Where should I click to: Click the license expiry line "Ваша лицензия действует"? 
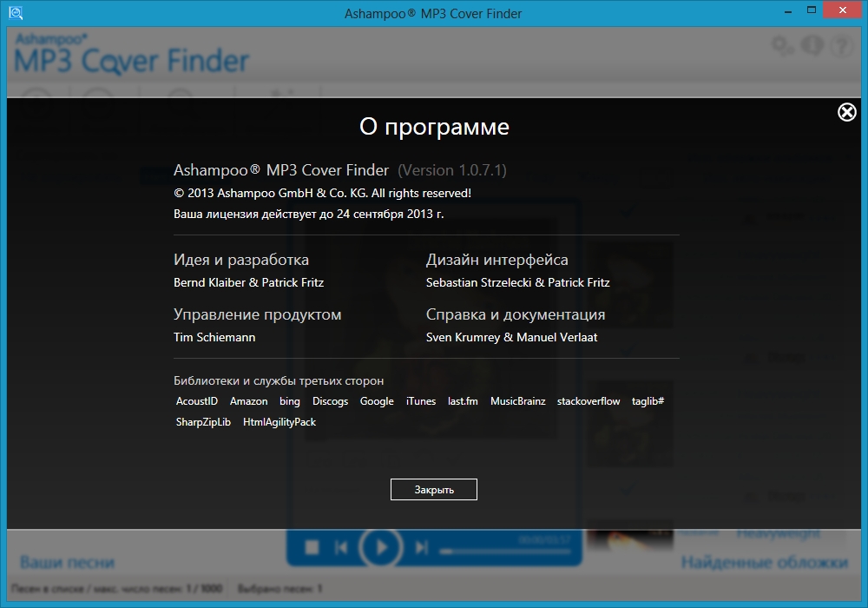pyautogui.click(x=309, y=214)
